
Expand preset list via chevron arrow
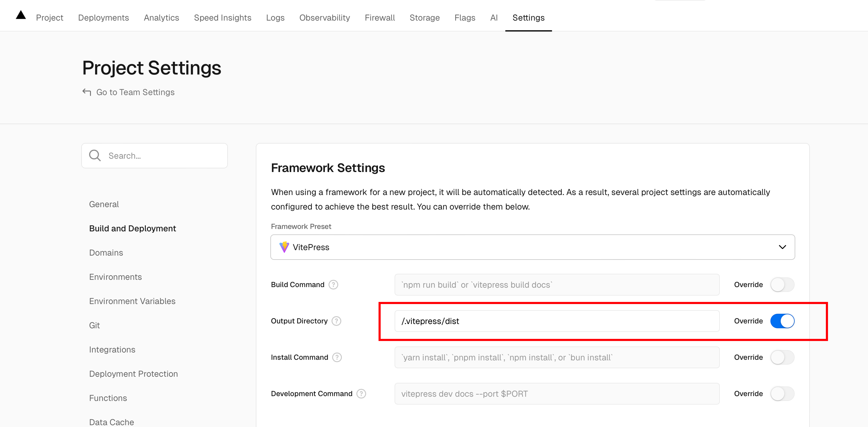tap(782, 247)
